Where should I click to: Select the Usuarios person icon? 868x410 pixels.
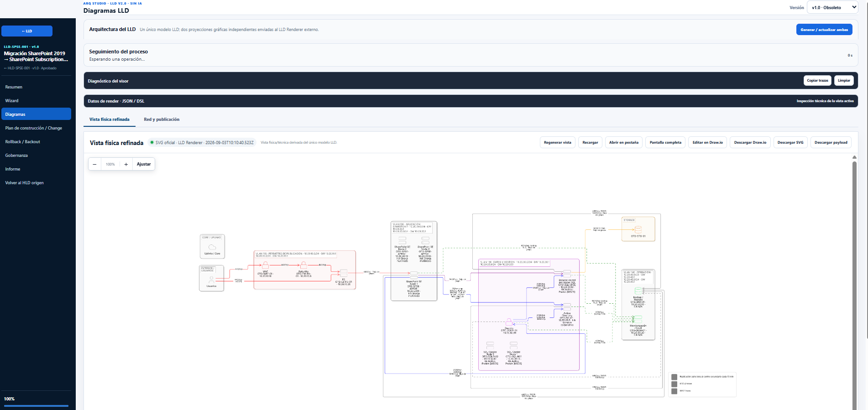211,280
